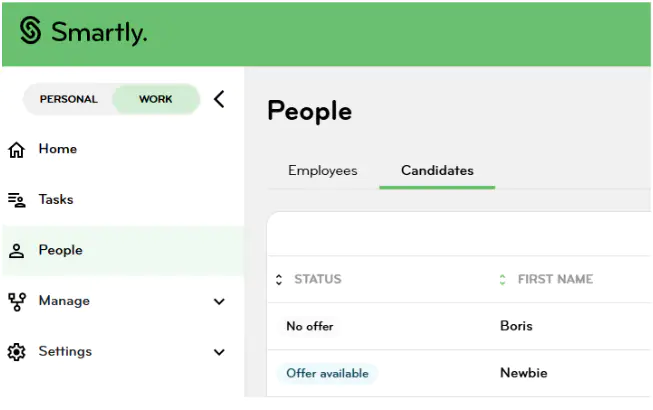Click the Settings gear icon
Screen dimensions: 653x410
point(17,352)
